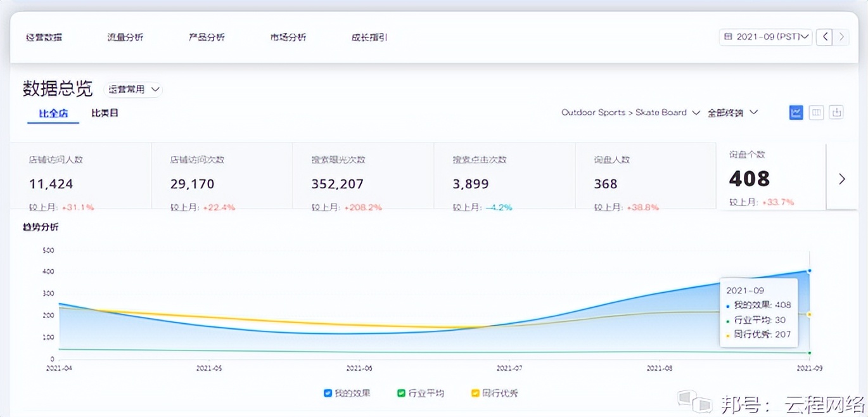This screenshot has width=868, height=417.
Task: Click the 2021-09 data point on blue line
Action: [810, 271]
